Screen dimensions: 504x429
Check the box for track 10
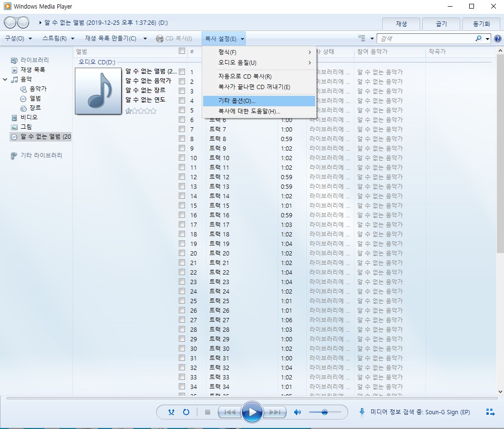182,158
